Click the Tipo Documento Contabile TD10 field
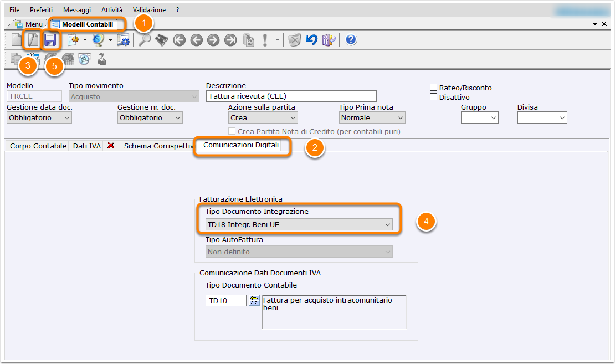The height and width of the screenshot is (364, 615). [x=226, y=300]
